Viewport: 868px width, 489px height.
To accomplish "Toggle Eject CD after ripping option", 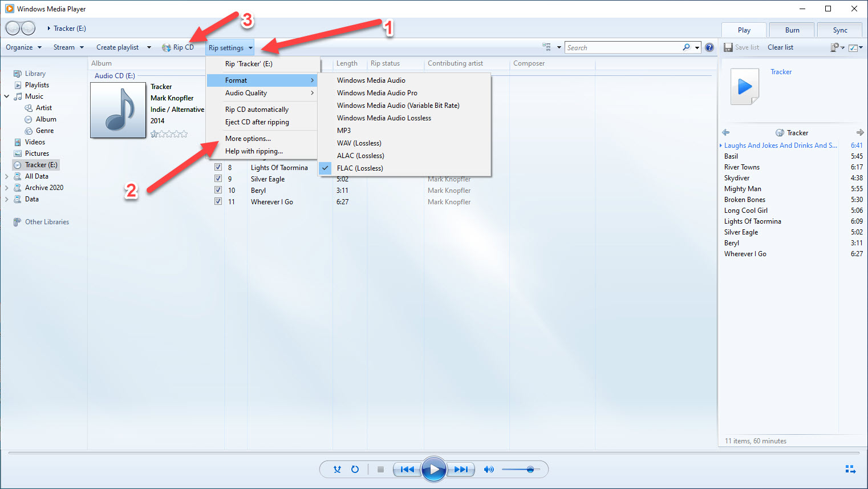I will click(x=262, y=122).
